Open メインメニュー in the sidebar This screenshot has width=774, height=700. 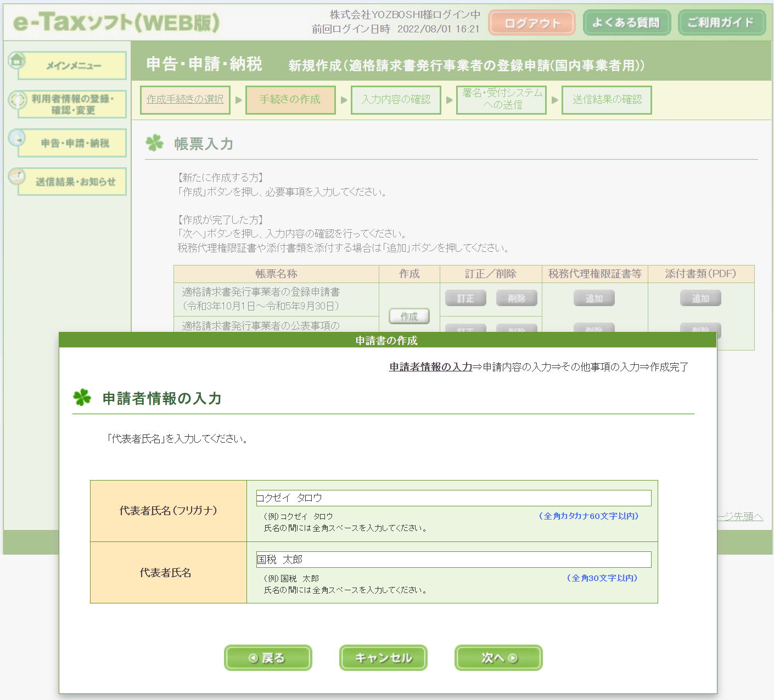(x=72, y=66)
